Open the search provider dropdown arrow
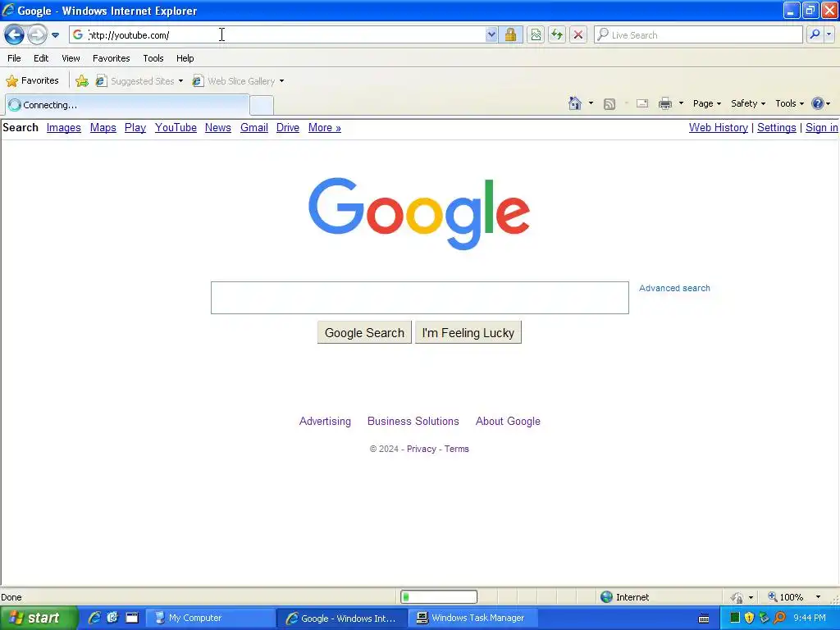This screenshot has height=630, width=840. [x=829, y=34]
